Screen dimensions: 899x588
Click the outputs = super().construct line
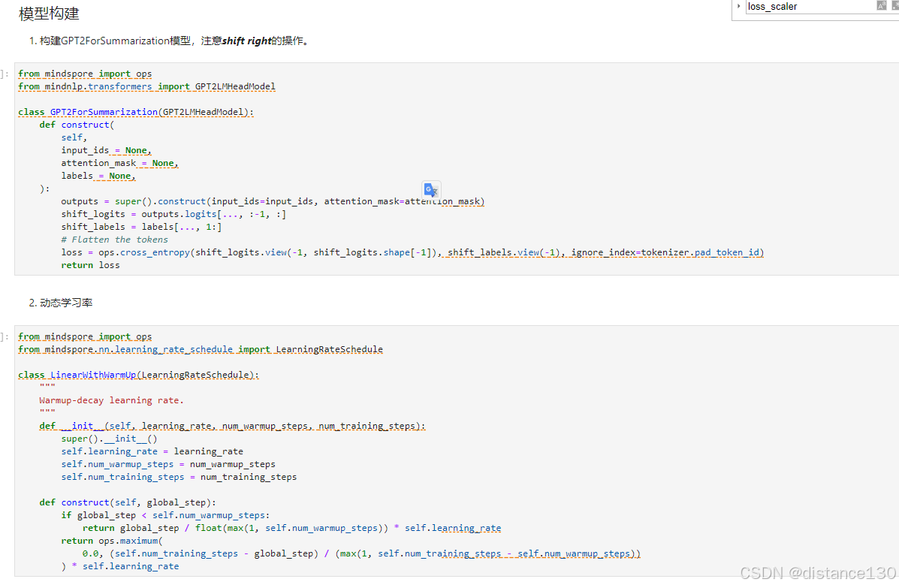tap(273, 201)
